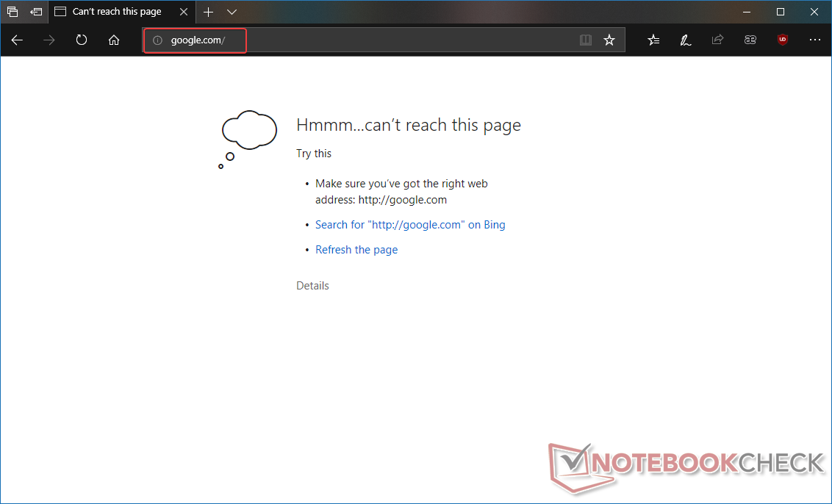Go back to the previous page
This screenshot has height=504, width=832.
pos(17,40)
